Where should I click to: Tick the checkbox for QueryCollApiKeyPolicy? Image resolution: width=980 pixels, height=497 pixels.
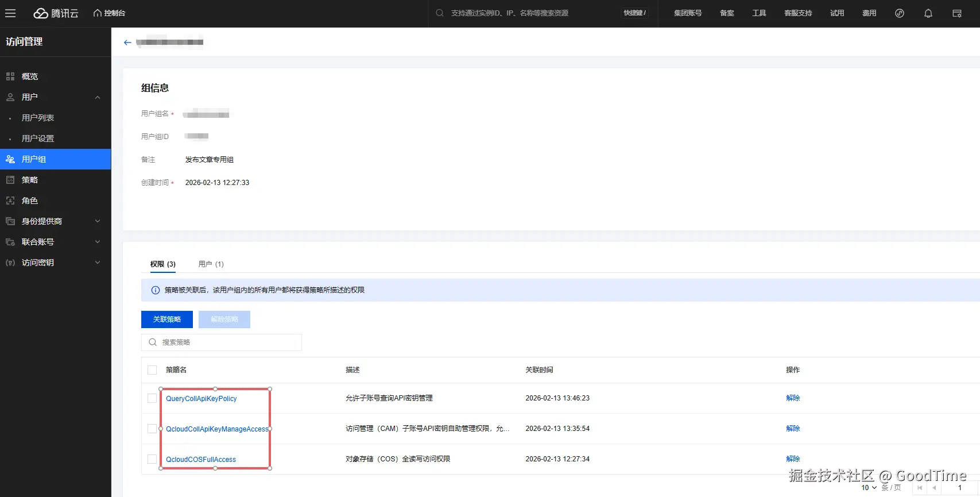(x=152, y=398)
